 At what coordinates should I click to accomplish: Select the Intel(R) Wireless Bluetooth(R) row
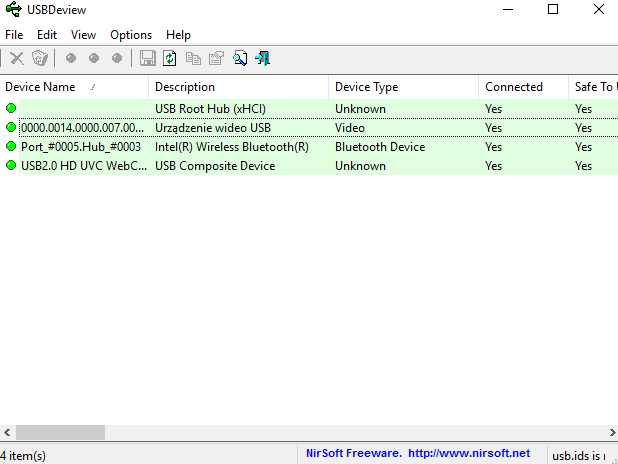click(309, 147)
